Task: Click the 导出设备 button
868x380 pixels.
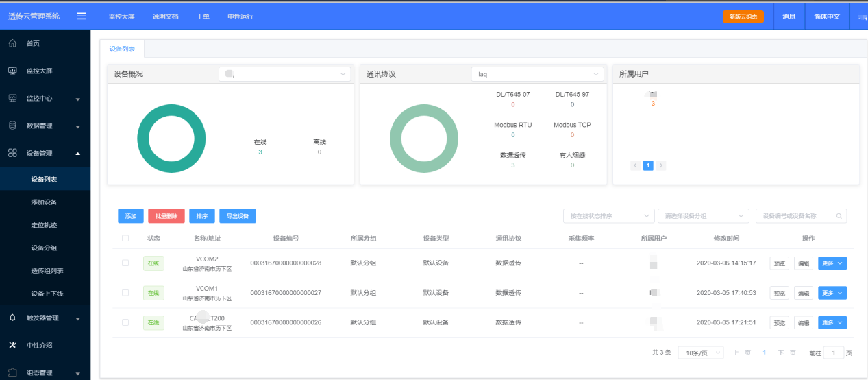Action: pyautogui.click(x=237, y=216)
